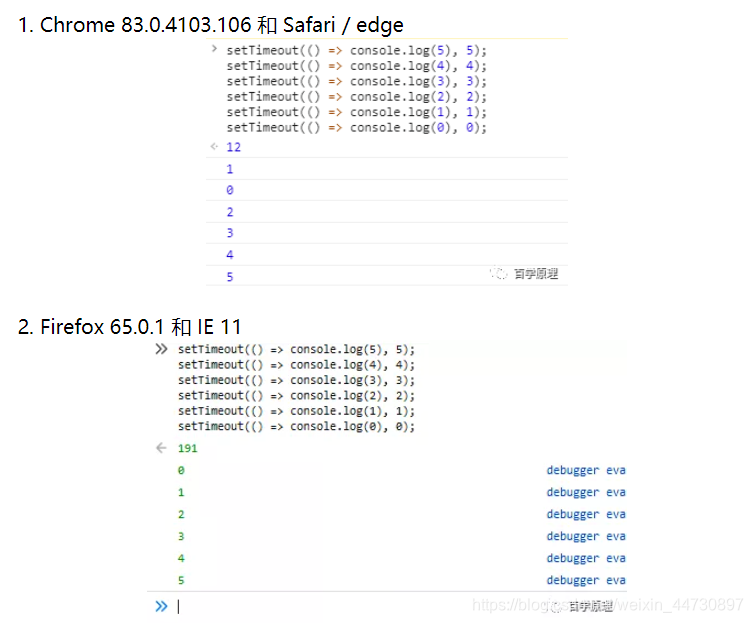Select the Firefox return value 191
This screenshot has height=623, width=753.
pos(187,448)
